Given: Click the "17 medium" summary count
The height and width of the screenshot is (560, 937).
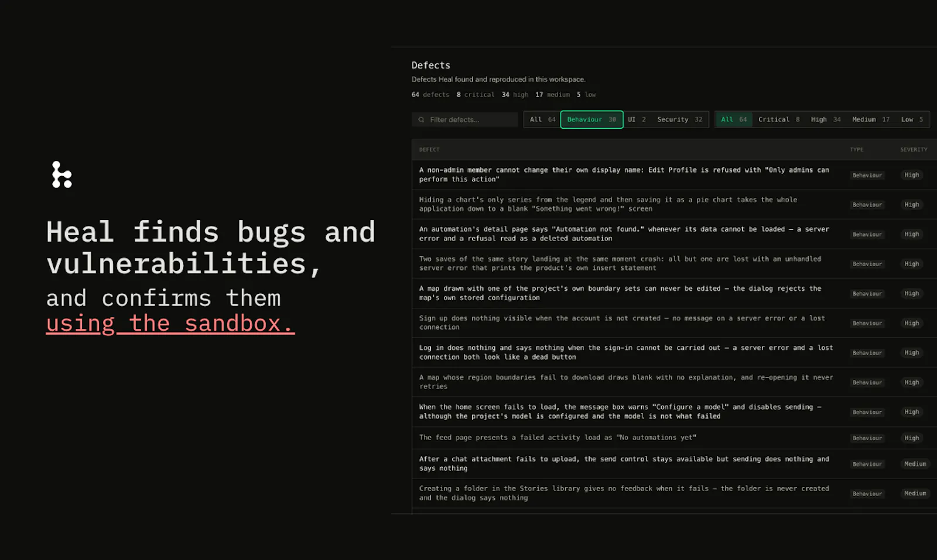Looking at the screenshot, I should click(x=552, y=95).
